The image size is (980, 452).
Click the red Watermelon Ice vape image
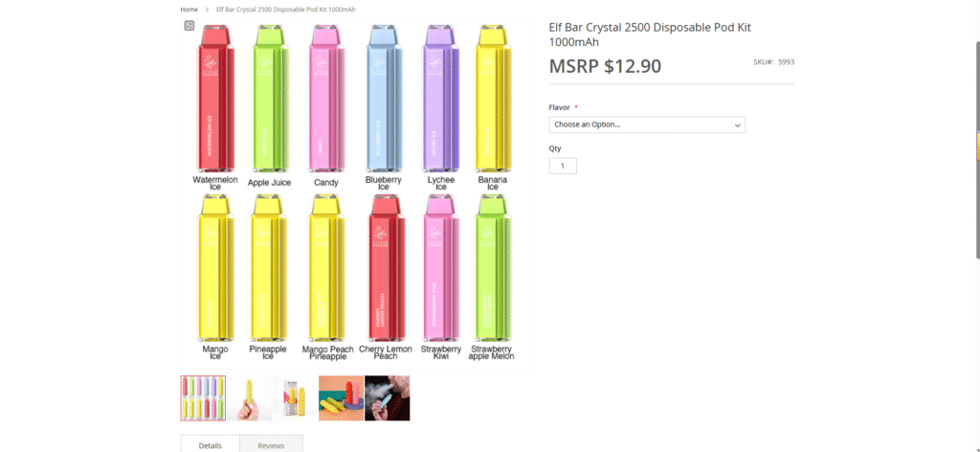(x=215, y=99)
